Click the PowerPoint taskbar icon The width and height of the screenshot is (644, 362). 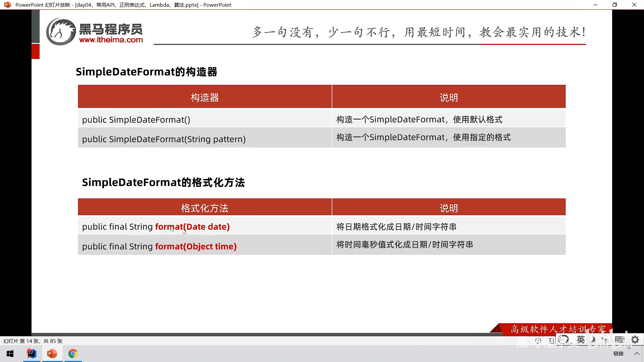pos(52,354)
